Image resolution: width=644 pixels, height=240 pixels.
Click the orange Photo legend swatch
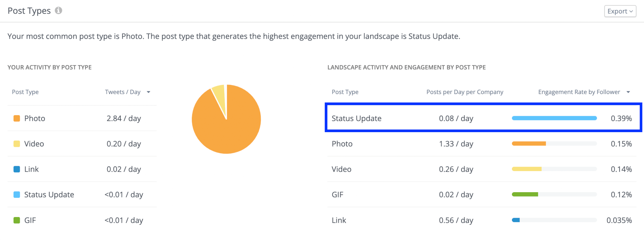pos(17,118)
